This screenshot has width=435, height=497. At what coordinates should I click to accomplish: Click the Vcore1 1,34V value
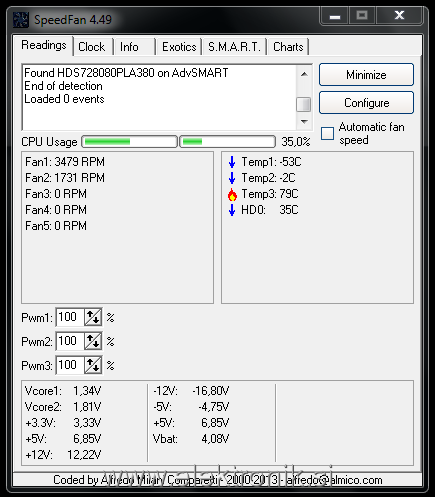(87, 391)
